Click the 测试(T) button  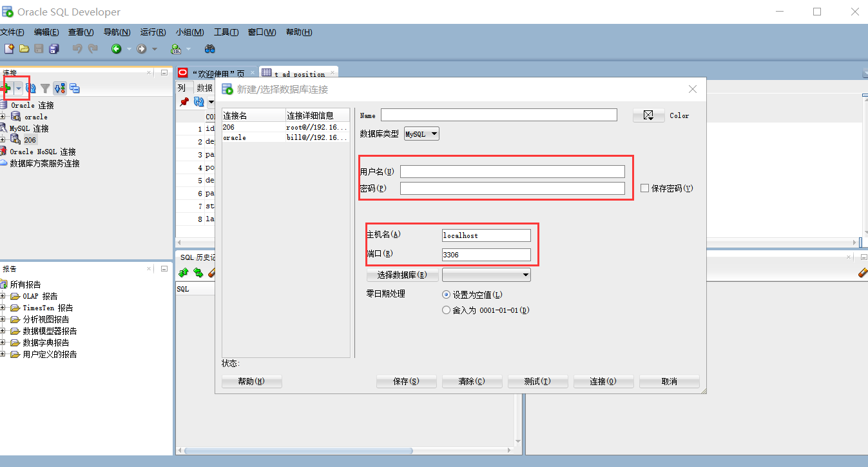click(537, 381)
